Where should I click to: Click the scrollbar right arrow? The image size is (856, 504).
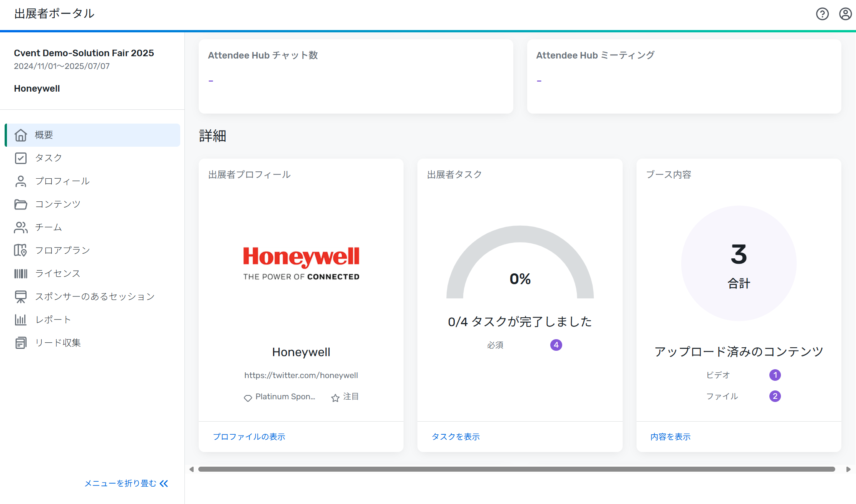848,469
